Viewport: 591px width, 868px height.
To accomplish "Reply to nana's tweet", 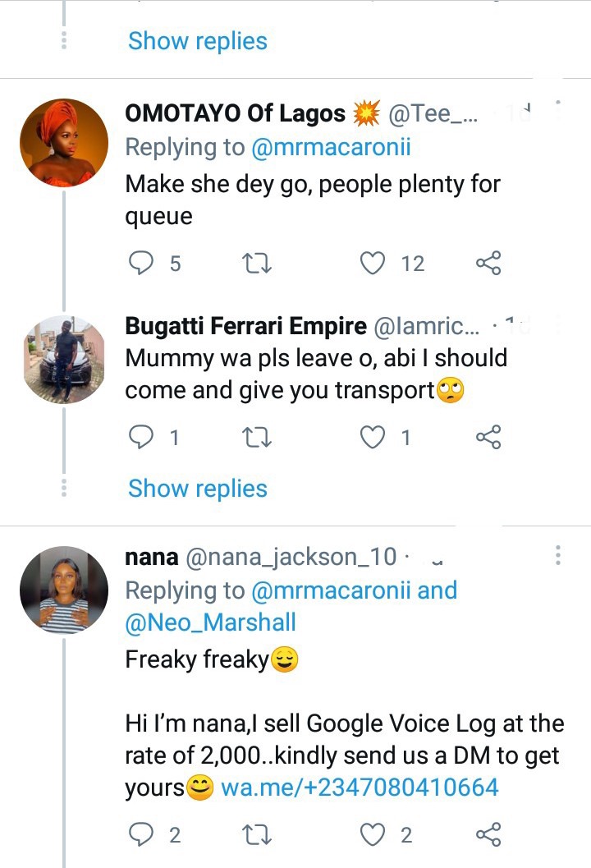I will [x=140, y=834].
